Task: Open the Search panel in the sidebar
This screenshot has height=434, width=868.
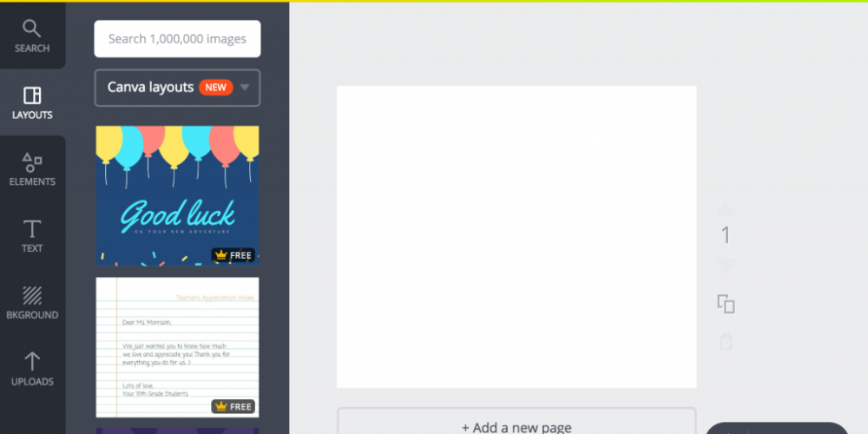Action: tap(32, 36)
